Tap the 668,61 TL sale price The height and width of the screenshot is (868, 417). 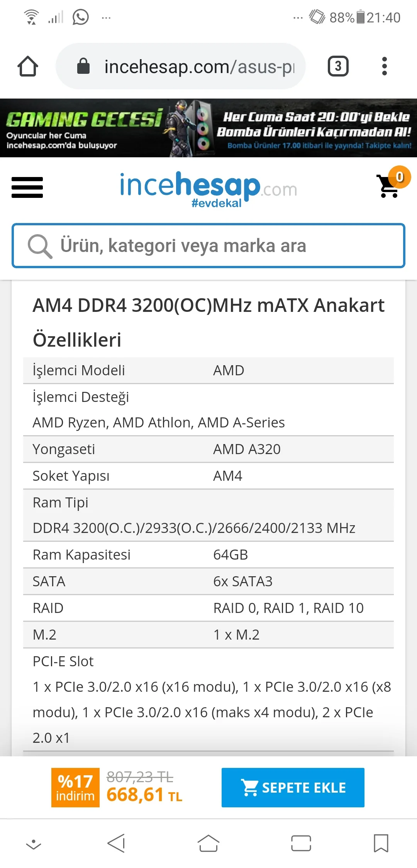[x=144, y=795]
